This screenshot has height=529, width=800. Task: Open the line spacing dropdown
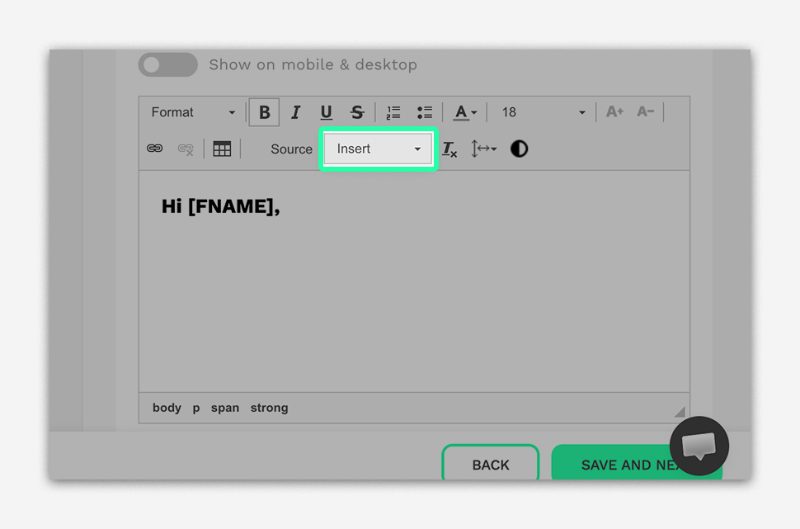(x=484, y=149)
